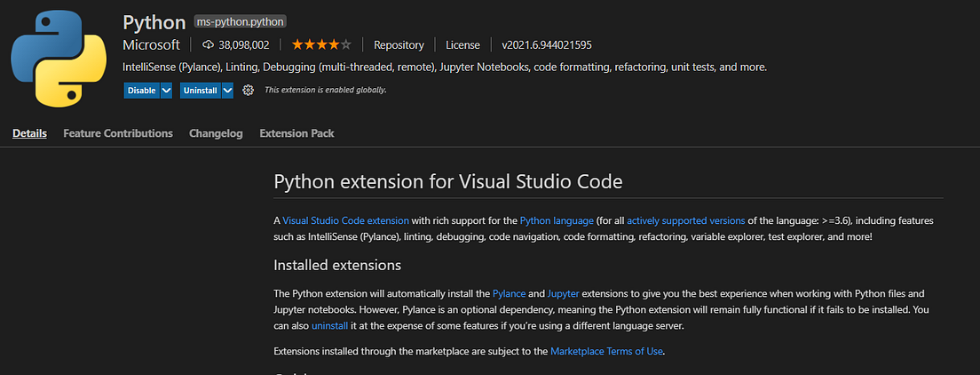980x375 pixels.
Task: Open the Extension Pack tab
Action: point(296,133)
